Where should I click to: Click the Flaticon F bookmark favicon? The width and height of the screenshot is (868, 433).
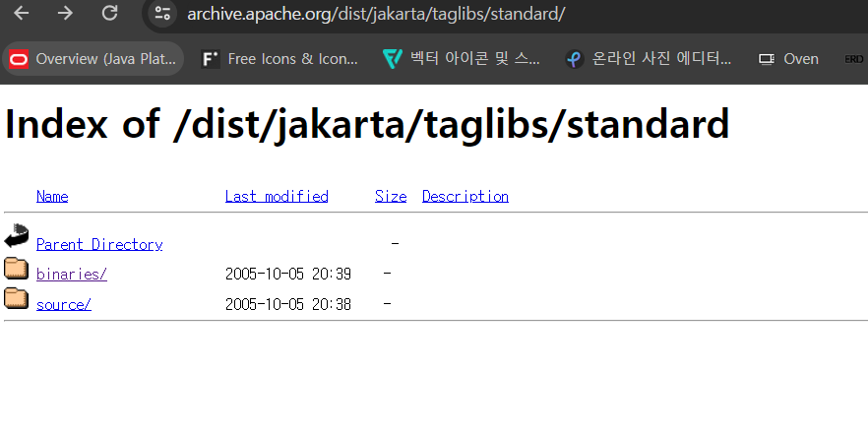click(x=211, y=59)
